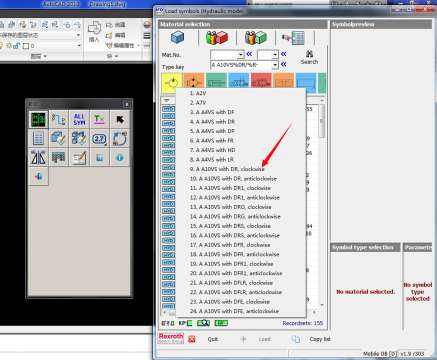Click the ALL SYM toolbox icon
Viewport: 437px width, 360px height.
coord(79,119)
